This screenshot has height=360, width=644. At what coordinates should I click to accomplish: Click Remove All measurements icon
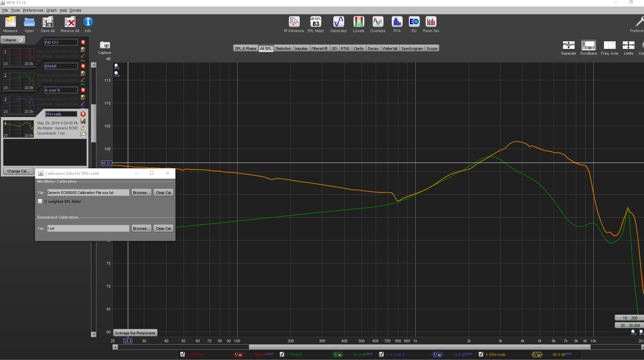tap(70, 25)
